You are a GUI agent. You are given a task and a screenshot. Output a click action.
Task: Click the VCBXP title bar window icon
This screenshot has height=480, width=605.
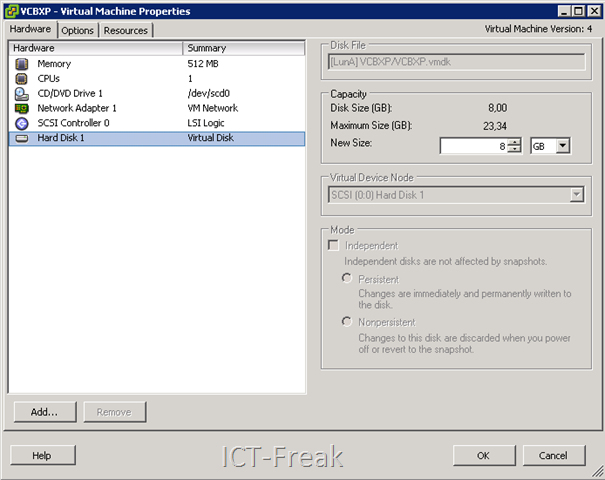(11, 10)
